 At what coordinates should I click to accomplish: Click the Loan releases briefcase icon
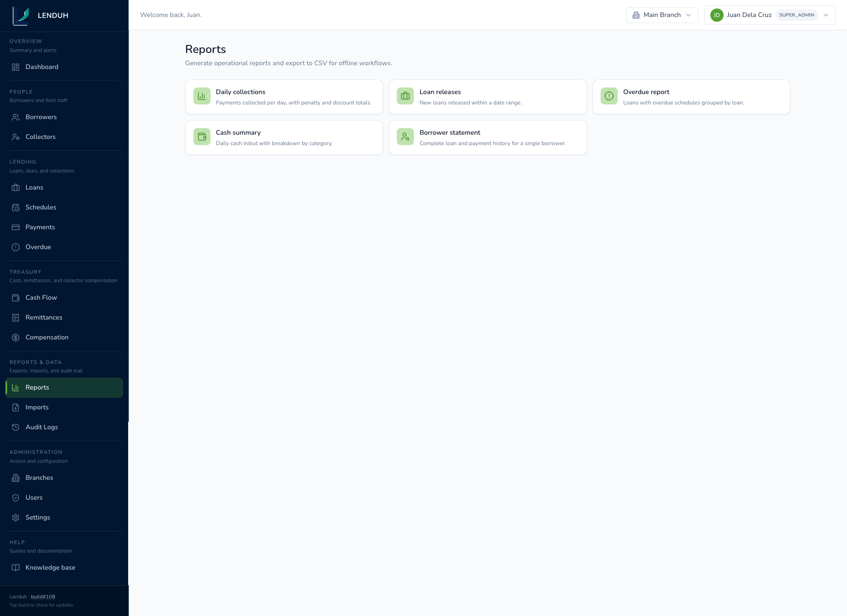click(405, 96)
